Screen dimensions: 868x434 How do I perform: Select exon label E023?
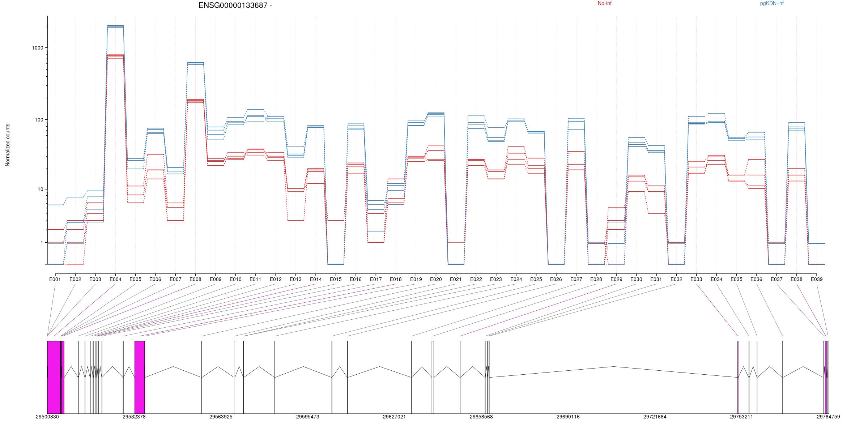[496, 279]
